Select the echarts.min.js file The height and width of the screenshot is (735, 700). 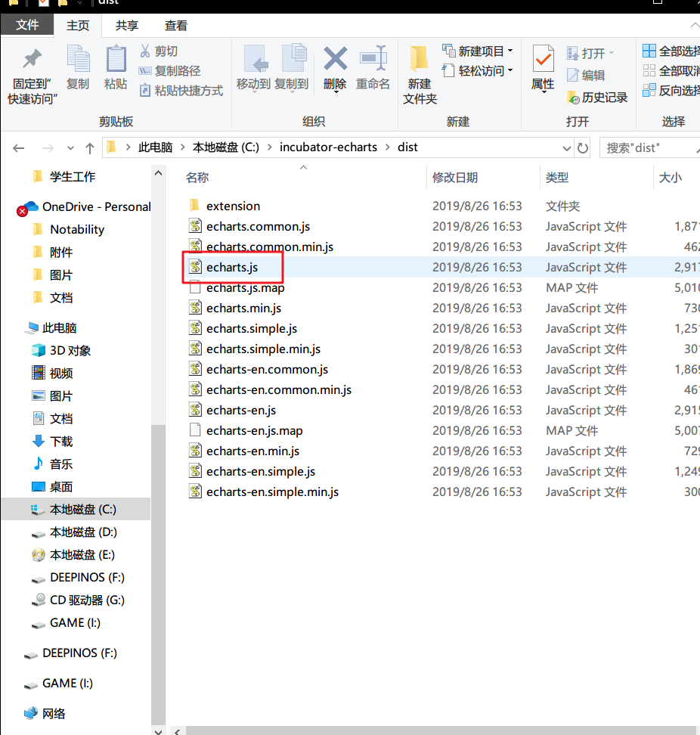[243, 308]
